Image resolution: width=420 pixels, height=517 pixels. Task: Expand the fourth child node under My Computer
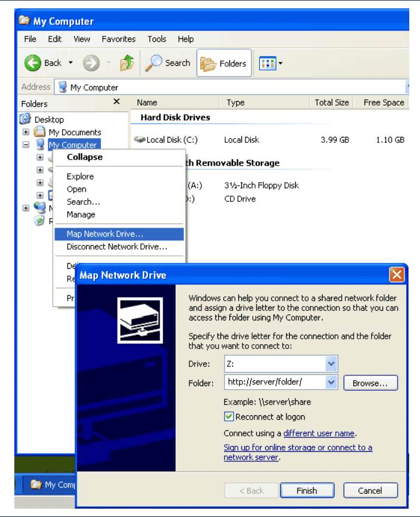coord(40,195)
